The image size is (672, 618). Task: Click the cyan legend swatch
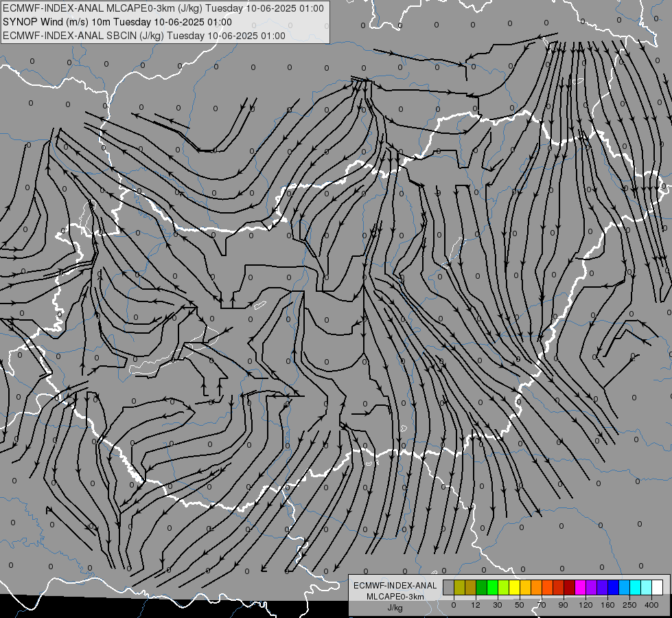[635, 587]
